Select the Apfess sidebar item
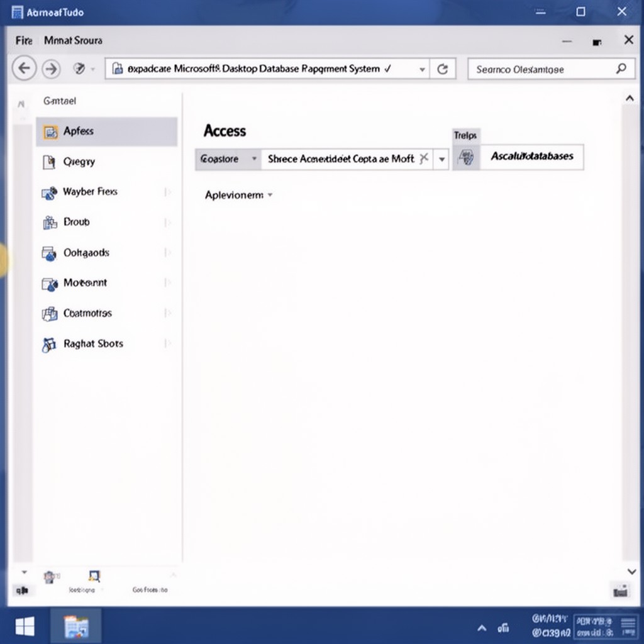This screenshot has height=644, width=644. pyautogui.click(x=106, y=132)
